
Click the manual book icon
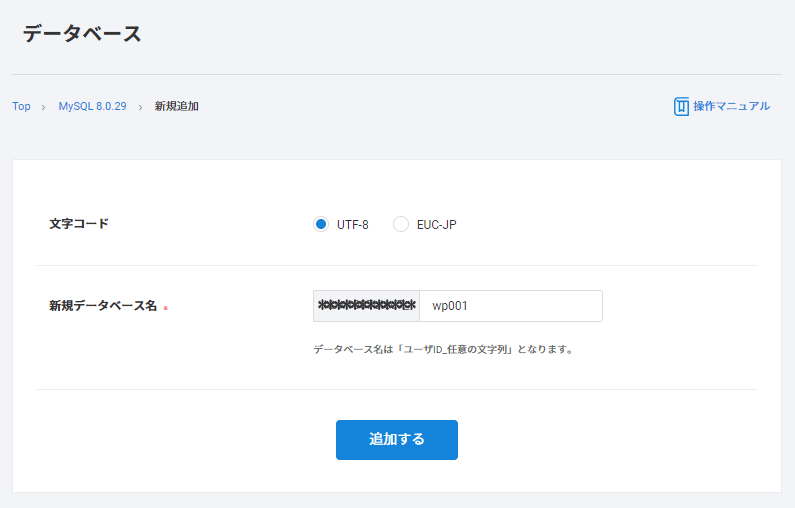(x=681, y=106)
